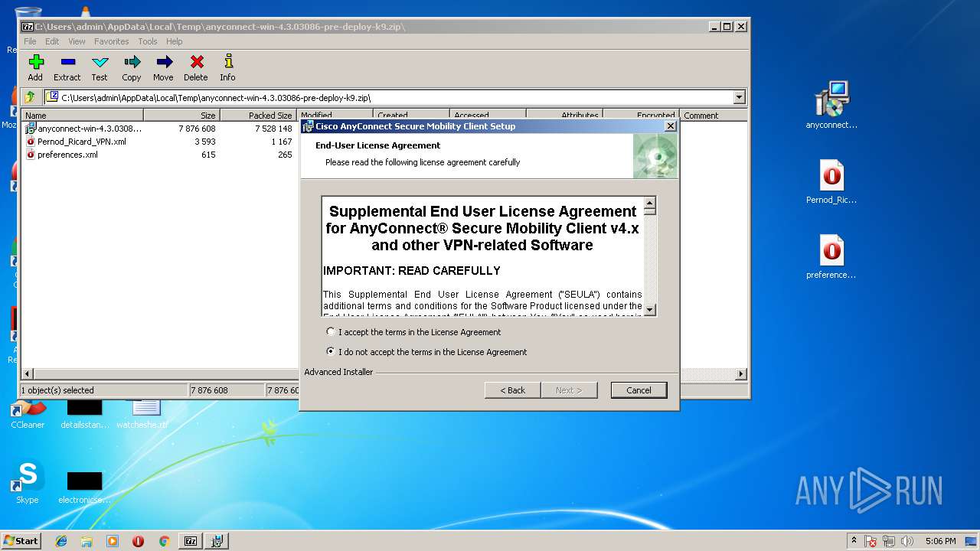Open Internet Explorer from taskbar
The image size is (980, 551).
[61, 541]
